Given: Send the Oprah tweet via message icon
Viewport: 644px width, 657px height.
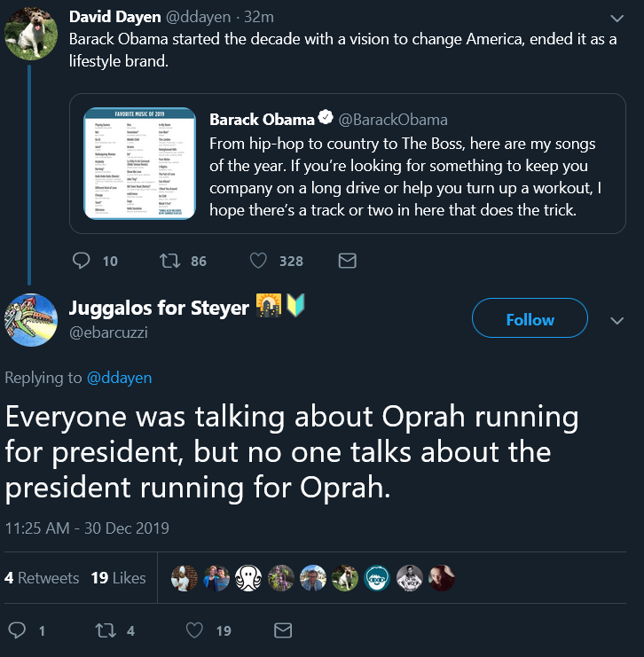Looking at the screenshot, I should click(283, 630).
